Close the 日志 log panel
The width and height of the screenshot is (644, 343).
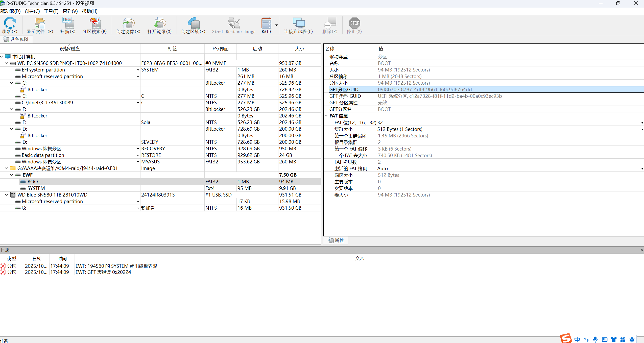[x=641, y=250]
